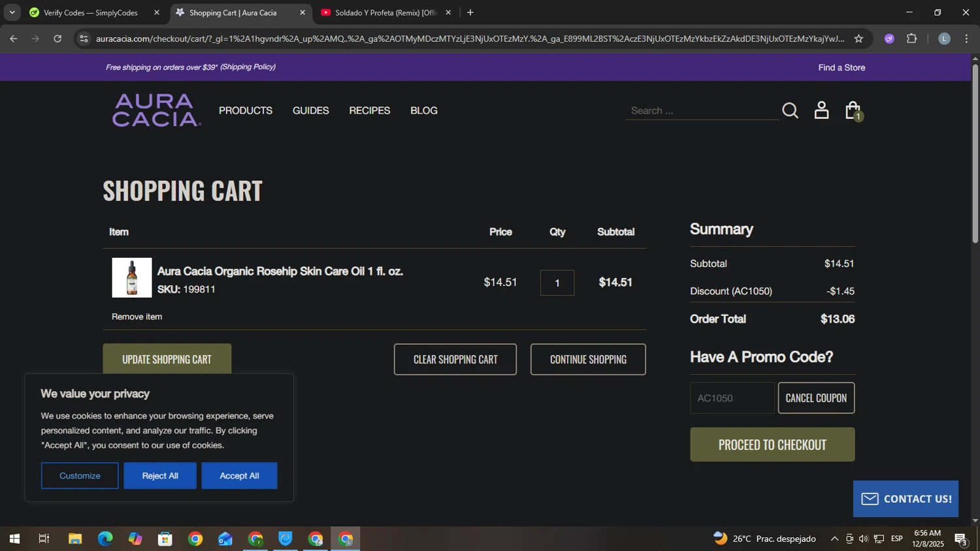This screenshot has width=980, height=551.
Task: Click CANCEL COUPON button
Action: coord(816,398)
